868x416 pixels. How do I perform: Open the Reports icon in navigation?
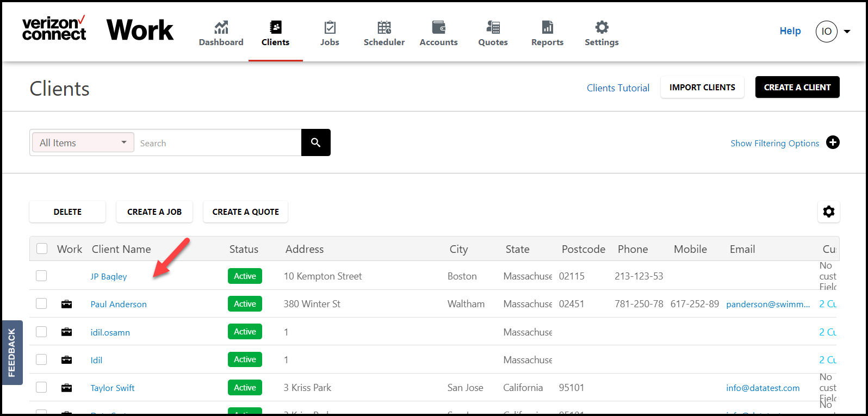548,27
